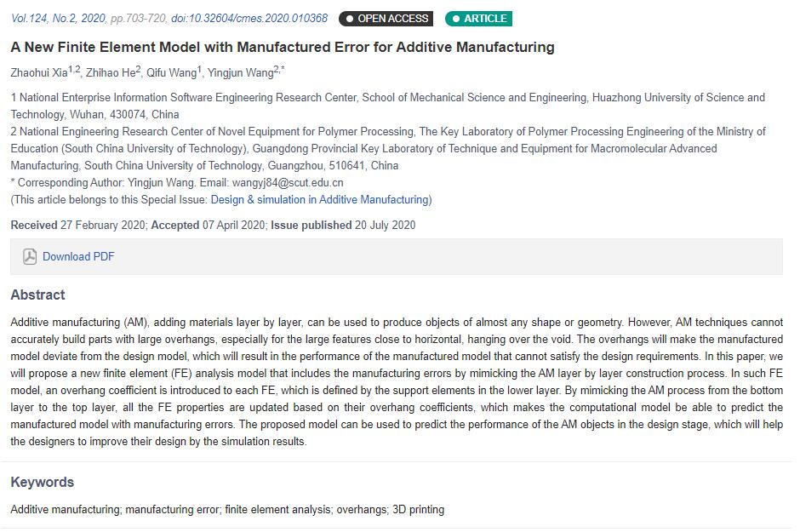This screenshot has height=532, width=800.
Task: Click author name Zhaohui Xia
Action: [x=39, y=72]
